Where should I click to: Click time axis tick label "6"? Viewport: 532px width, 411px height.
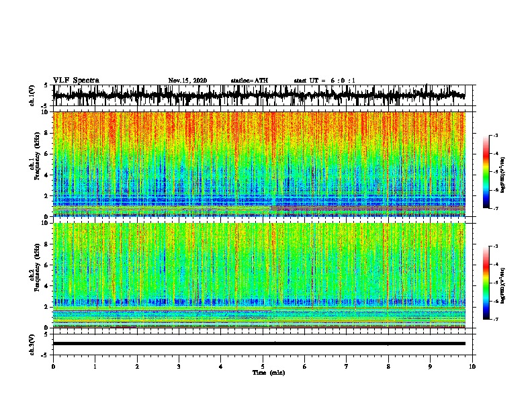click(x=305, y=367)
